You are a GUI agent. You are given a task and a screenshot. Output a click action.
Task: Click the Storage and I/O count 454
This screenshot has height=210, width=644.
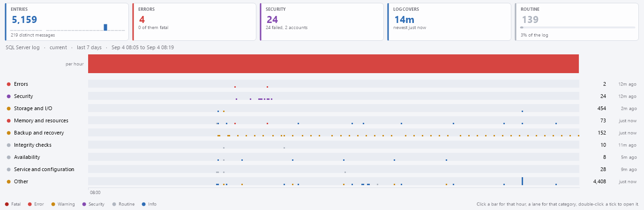[x=602, y=108]
